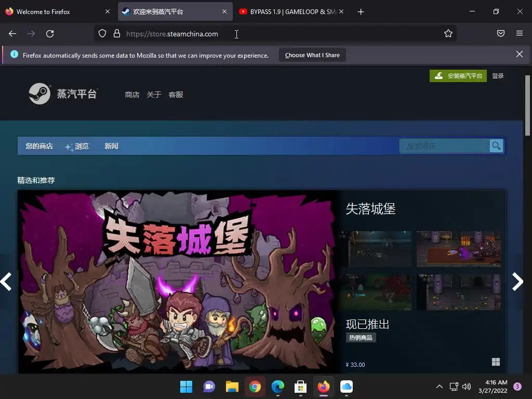The image size is (532, 399).
Task: Launch Microsoft Edge from taskbar
Action: pyautogui.click(x=278, y=387)
